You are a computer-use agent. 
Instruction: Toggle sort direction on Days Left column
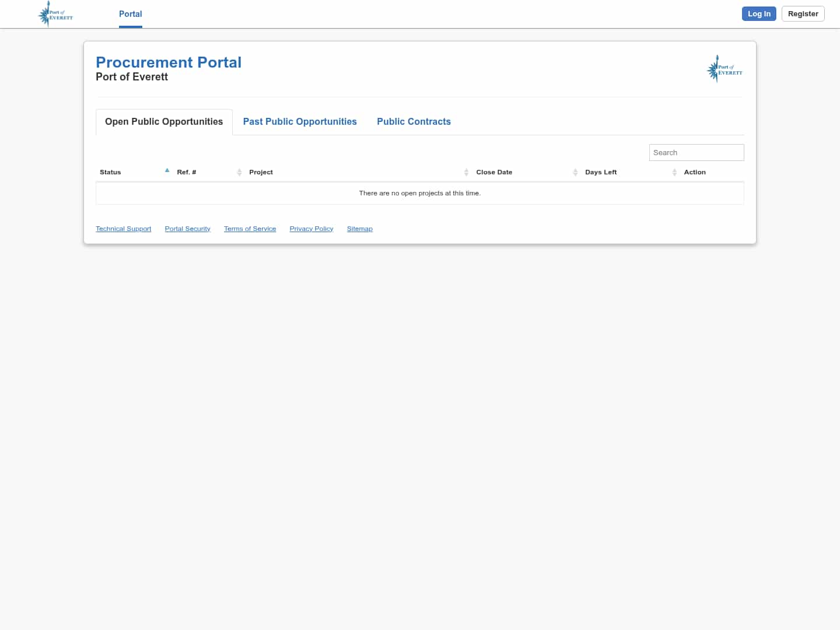pos(675,172)
